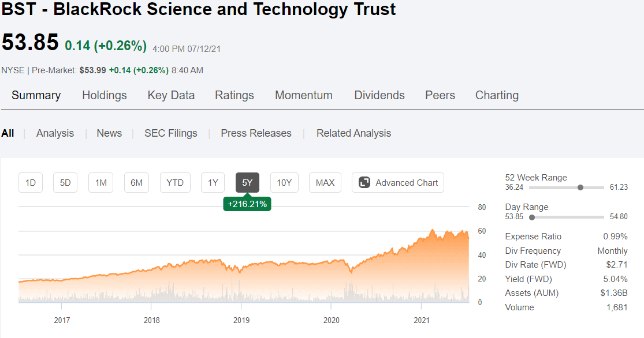Click the day range high 54.80
This screenshot has height=338, width=644.
(619, 216)
